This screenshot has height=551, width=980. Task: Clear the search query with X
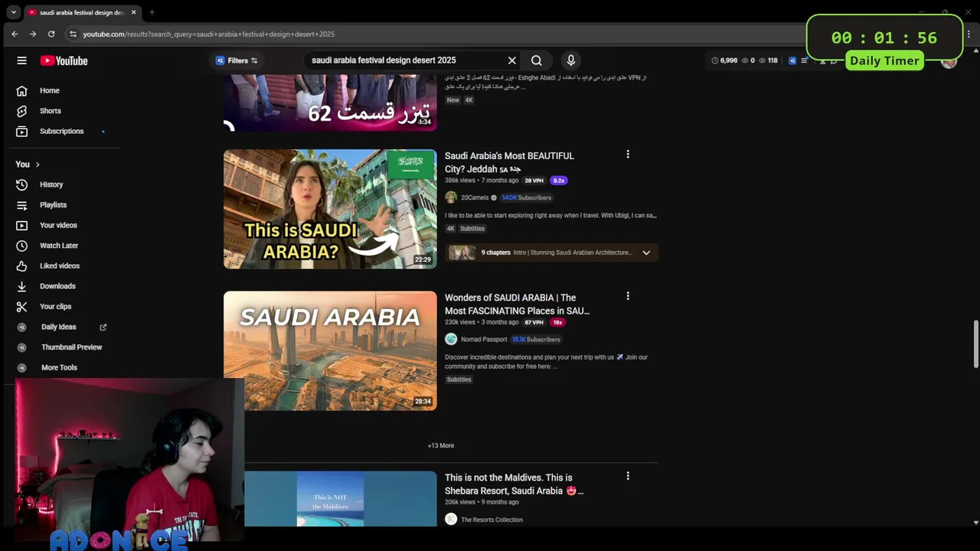(512, 60)
